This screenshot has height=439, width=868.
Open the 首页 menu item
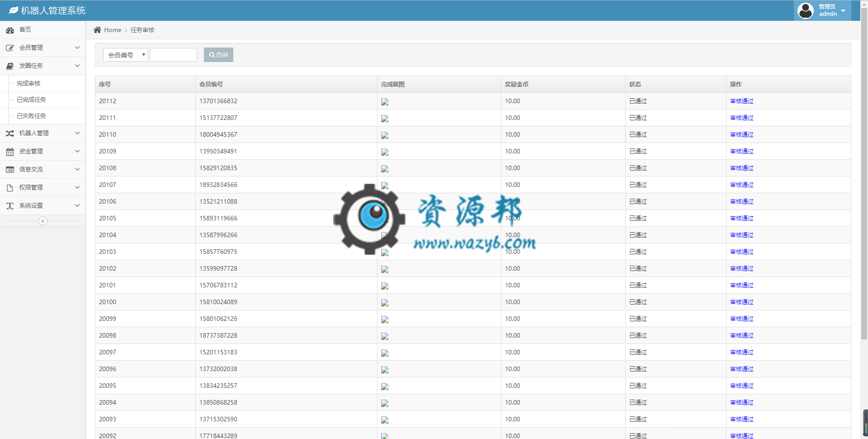tap(43, 30)
